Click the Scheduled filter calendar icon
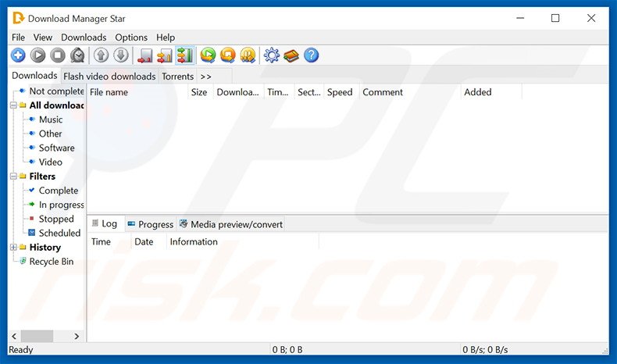The width and height of the screenshot is (617, 364). (x=32, y=233)
